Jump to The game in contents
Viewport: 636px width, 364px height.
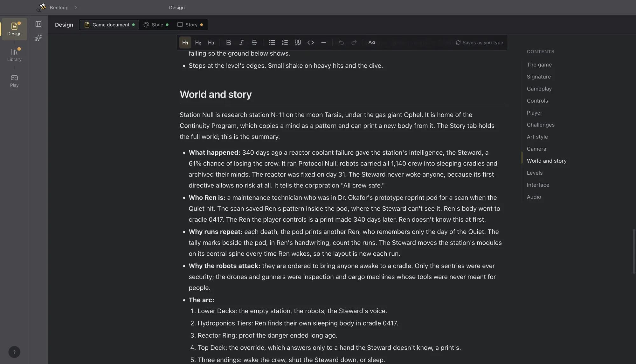pos(539,65)
